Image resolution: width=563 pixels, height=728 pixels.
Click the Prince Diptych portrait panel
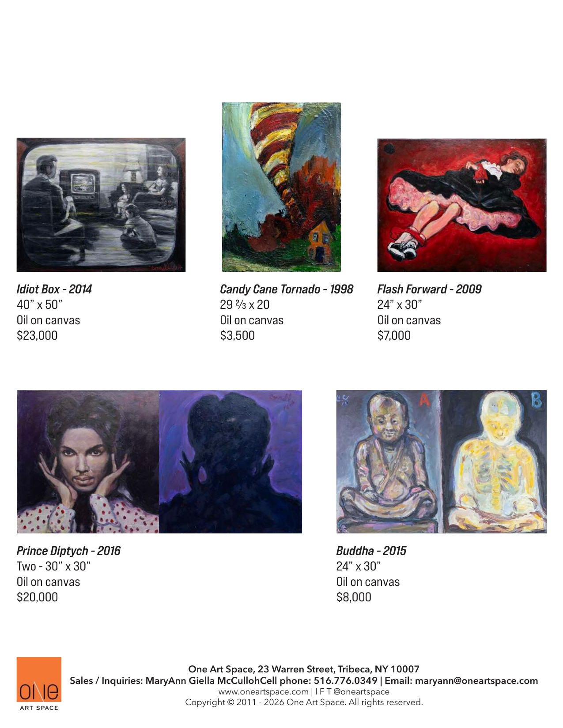pos(88,462)
